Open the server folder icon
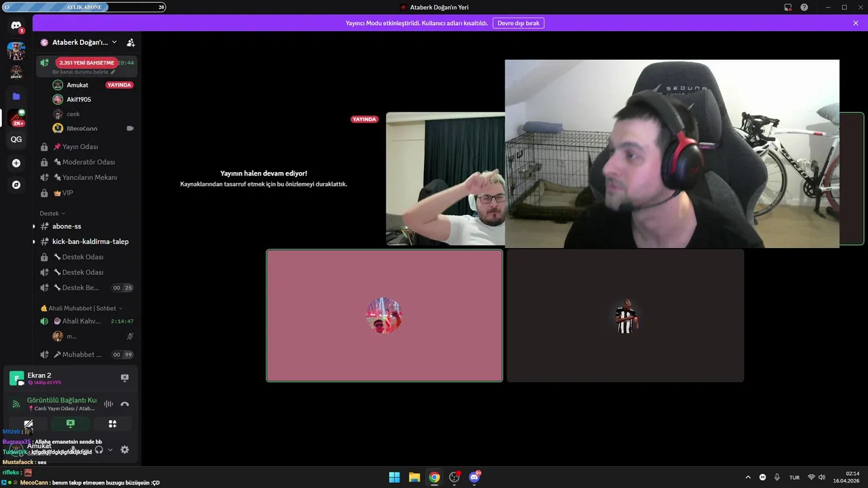The height and width of the screenshot is (488, 868). click(16, 96)
